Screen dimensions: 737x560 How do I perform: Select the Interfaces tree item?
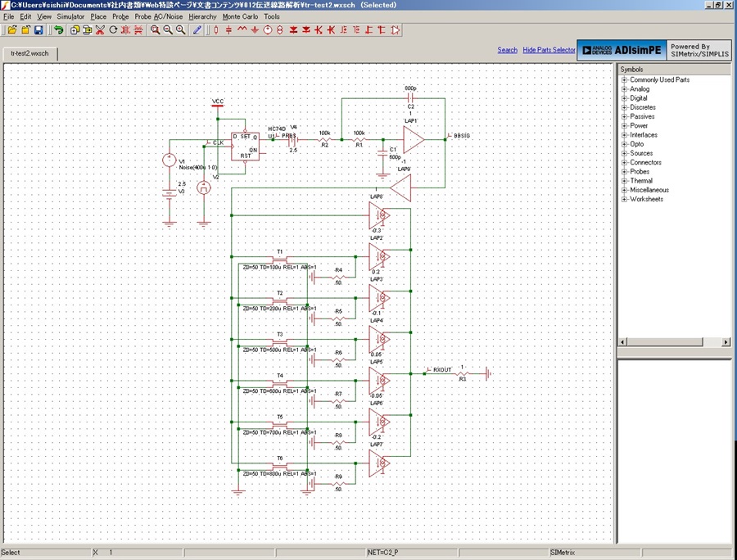(x=644, y=135)
